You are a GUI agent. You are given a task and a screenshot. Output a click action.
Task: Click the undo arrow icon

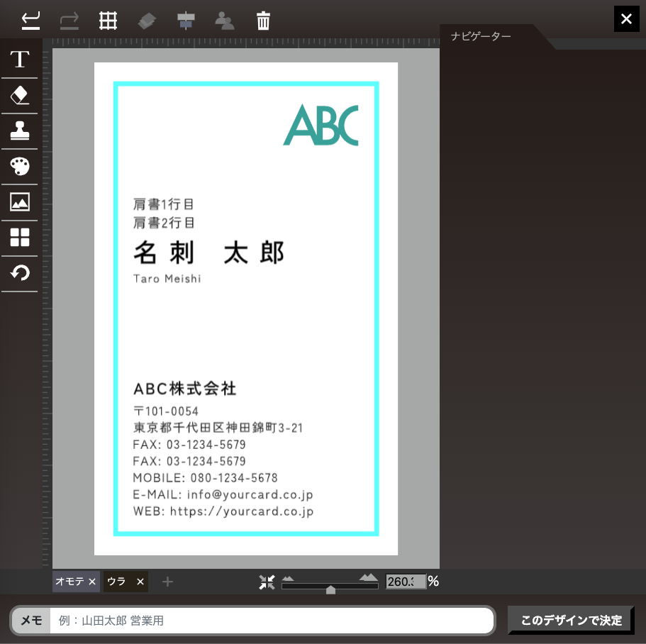pyautogui.click(x=31, y=21)
